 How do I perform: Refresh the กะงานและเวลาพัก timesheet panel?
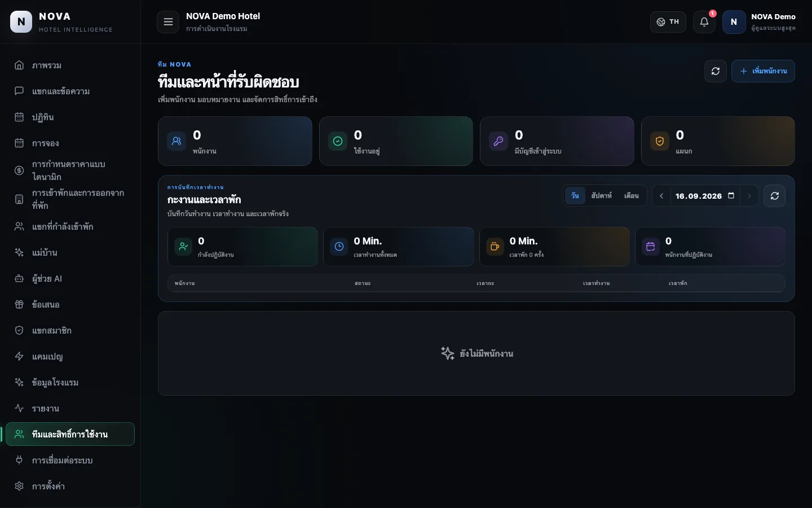point(775,196)
